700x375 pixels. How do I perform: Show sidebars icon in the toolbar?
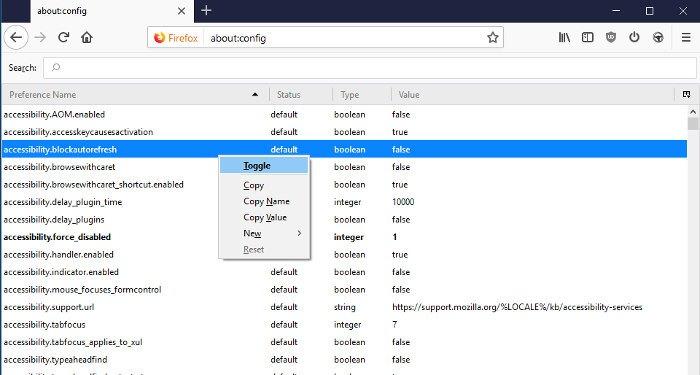pyautogui.click(x=588, y=38)
